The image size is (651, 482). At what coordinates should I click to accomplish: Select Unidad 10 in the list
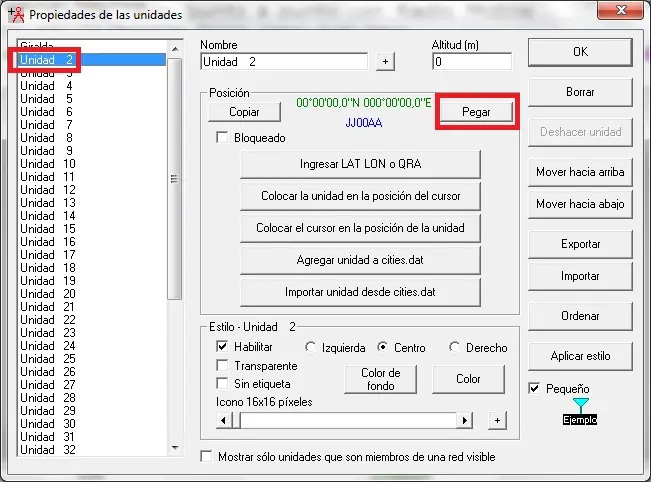tap(92, 164)
